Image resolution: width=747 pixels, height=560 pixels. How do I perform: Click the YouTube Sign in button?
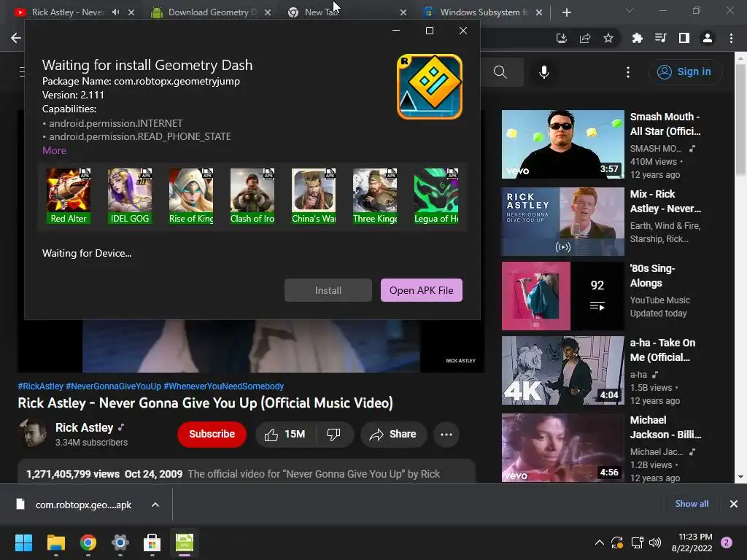(684, 72)
